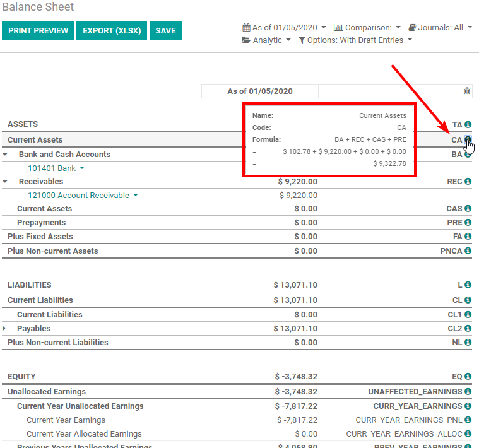Click info icon next to CL2
Image resolution: width=479 pixels, height=448 pixels.
(468, 328)
